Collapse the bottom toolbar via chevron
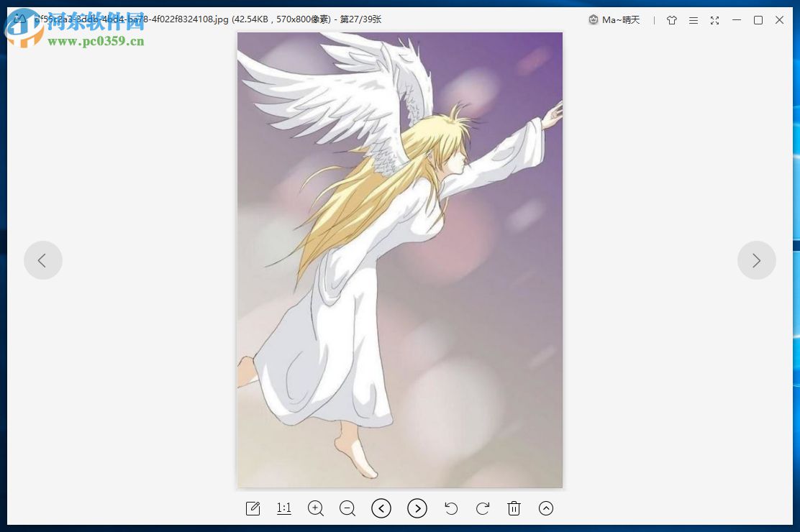 (545, 508)
